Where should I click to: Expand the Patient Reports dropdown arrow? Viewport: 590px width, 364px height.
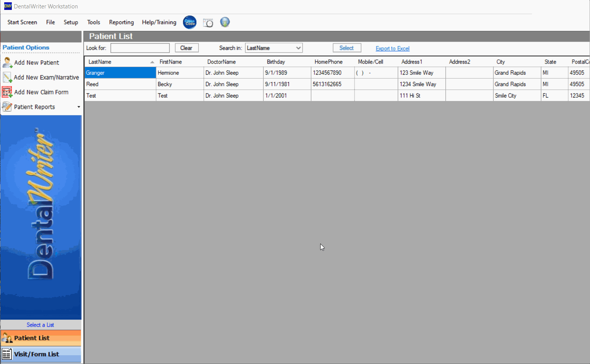point(79,107)
